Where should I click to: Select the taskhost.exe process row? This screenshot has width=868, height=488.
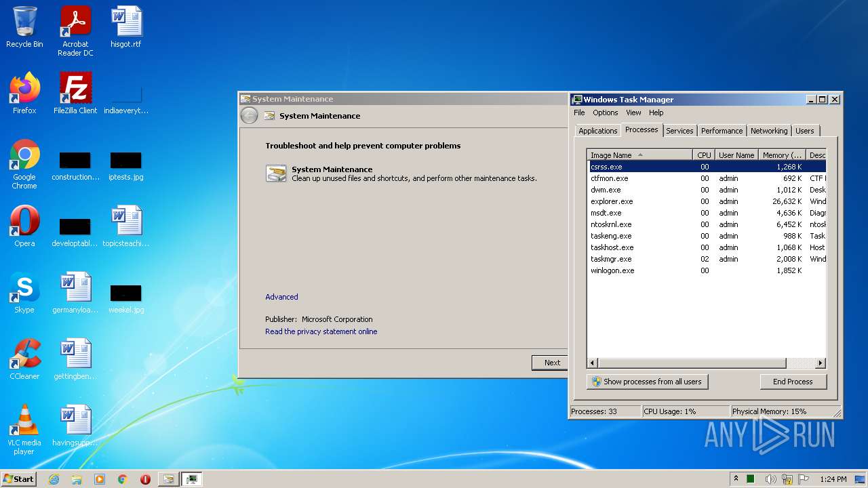[707, 247]
